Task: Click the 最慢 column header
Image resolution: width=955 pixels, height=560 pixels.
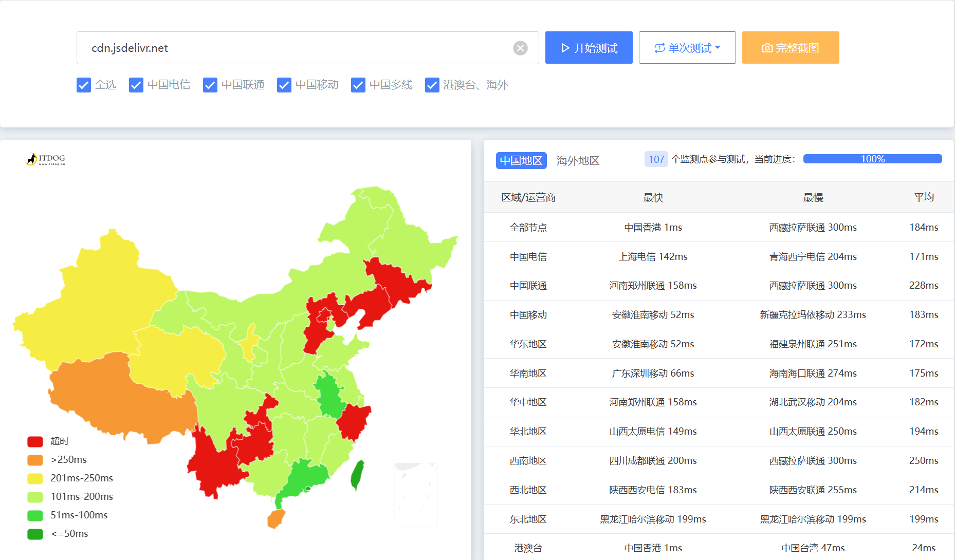Action: pos(813,197)
